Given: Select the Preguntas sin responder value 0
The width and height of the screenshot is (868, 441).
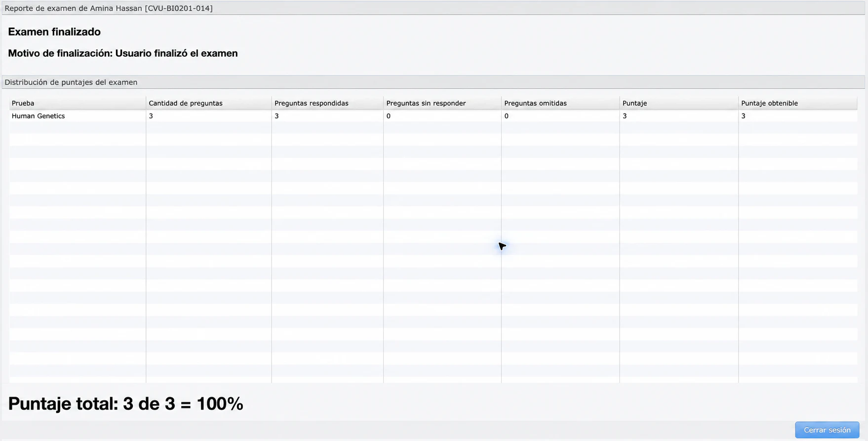Looking at the screenshot, I should (389, 116).
